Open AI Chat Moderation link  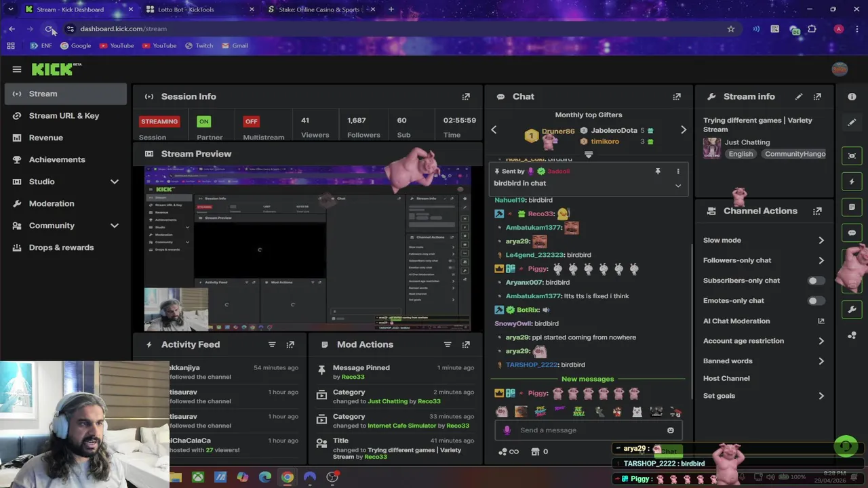pos(764,321)
